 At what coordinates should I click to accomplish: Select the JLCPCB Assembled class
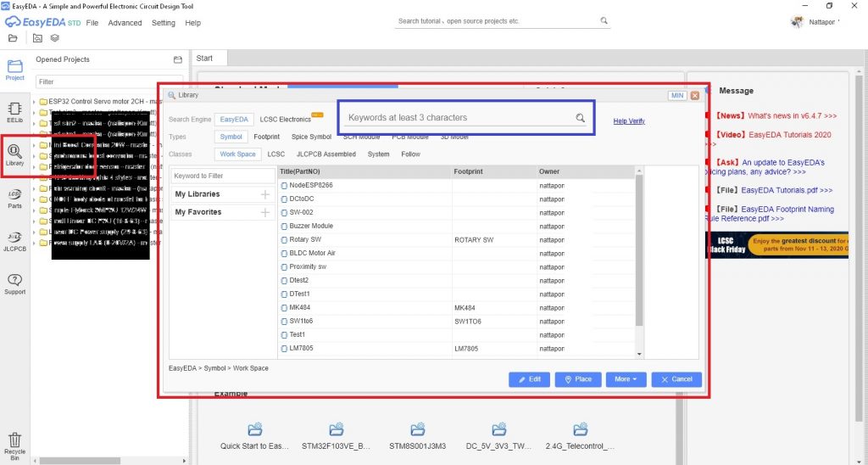pyautogui.click(x=326, y=154)
